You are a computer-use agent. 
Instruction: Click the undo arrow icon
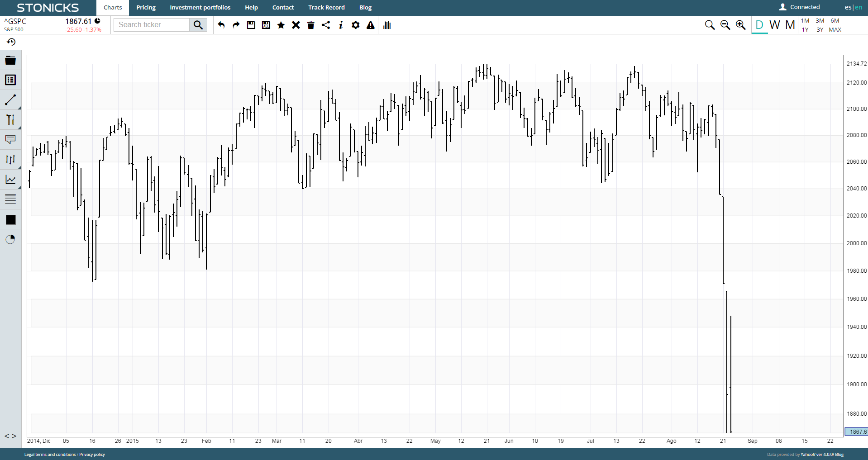(221, 25)
